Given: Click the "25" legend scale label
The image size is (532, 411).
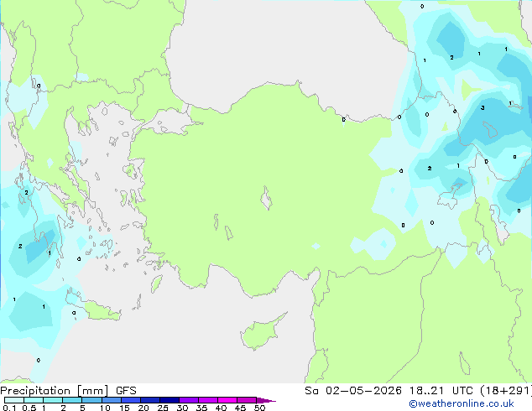Looking at the screenshot, I should [163, 408].
